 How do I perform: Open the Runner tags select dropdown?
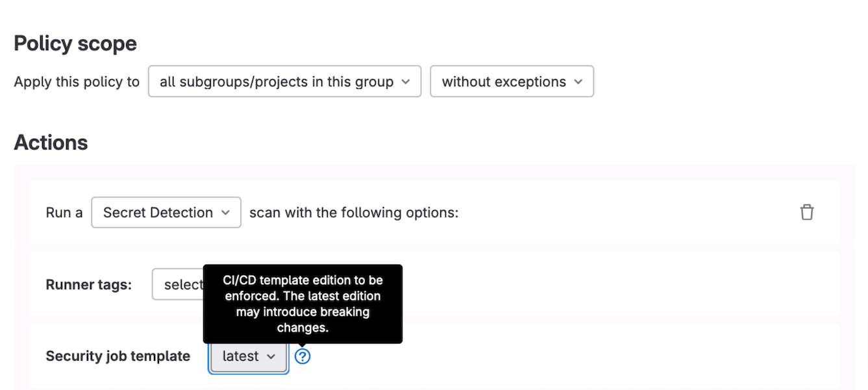(x=178, y=284)
